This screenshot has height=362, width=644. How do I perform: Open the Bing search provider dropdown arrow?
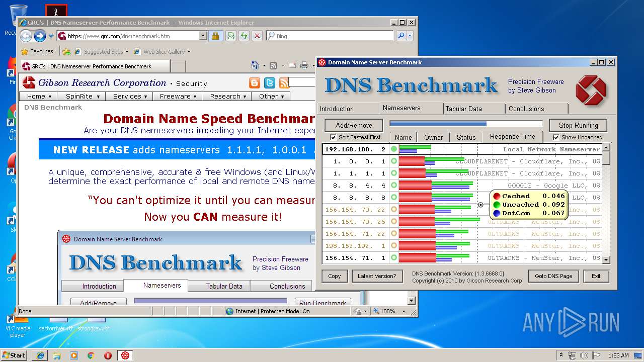pos(410,36)
